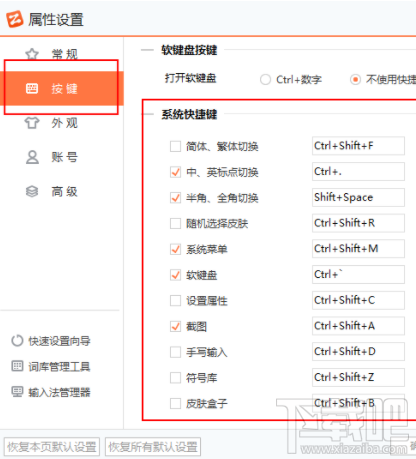Click the Ctrl+Shift+D shortcut field
The width and height of the screenshot is (416, 459).
point(358,351)
